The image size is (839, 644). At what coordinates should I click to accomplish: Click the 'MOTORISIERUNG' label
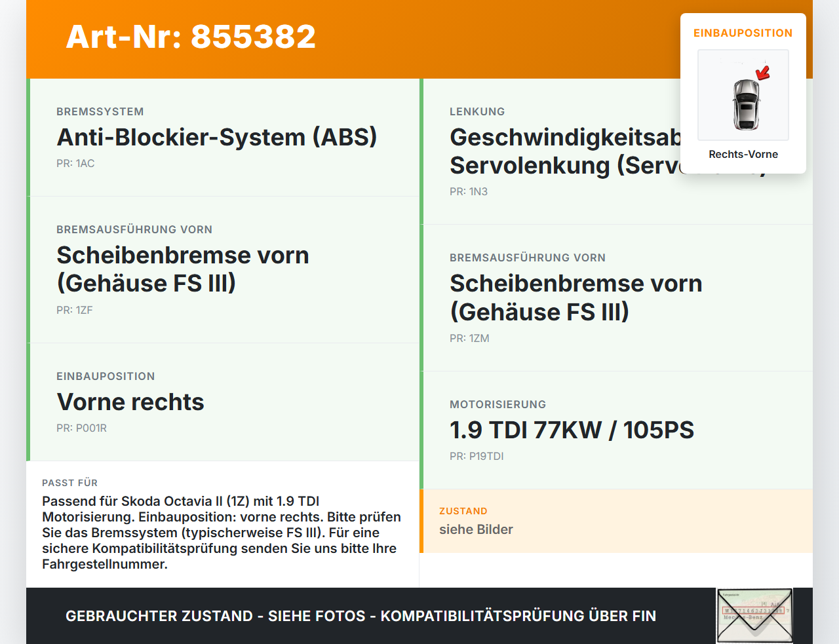(x=498, y=404)
